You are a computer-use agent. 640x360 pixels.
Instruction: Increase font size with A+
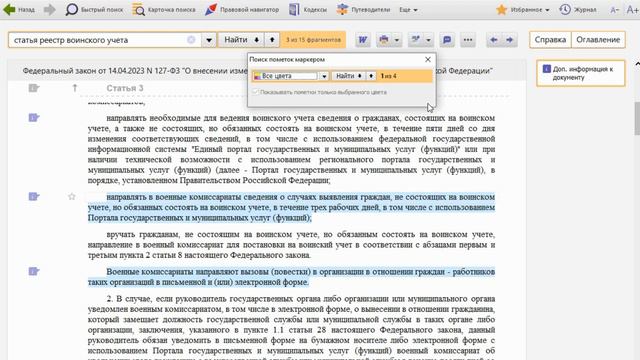[x=632, y=10]
